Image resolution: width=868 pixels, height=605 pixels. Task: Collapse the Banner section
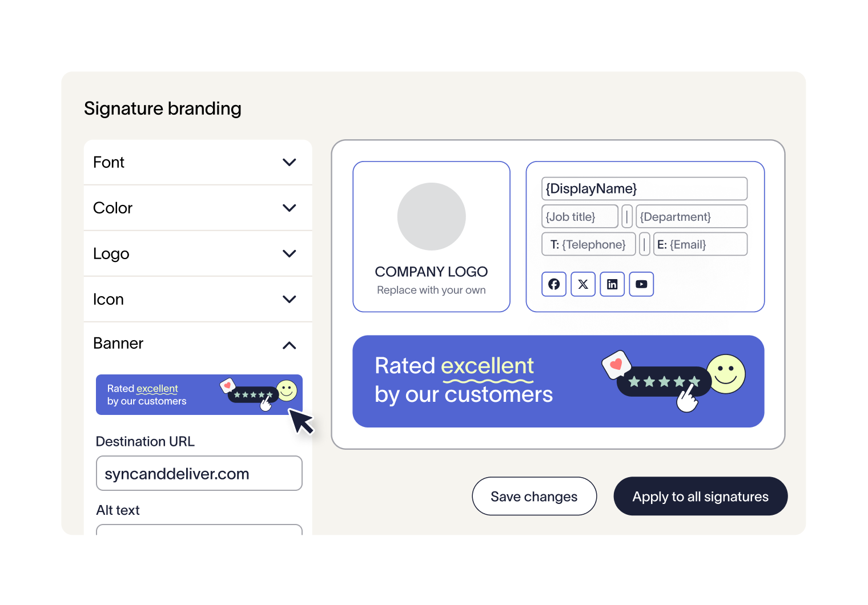290,345
